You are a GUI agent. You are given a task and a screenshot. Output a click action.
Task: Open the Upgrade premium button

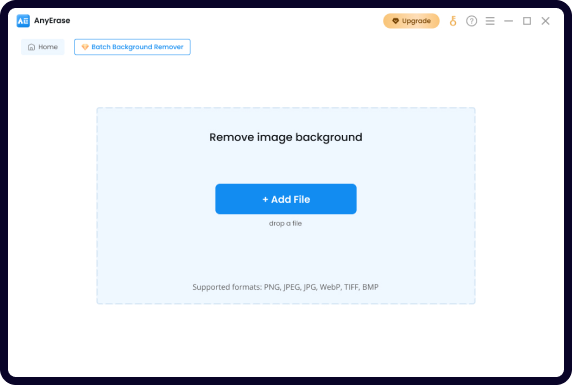[411, 21]
